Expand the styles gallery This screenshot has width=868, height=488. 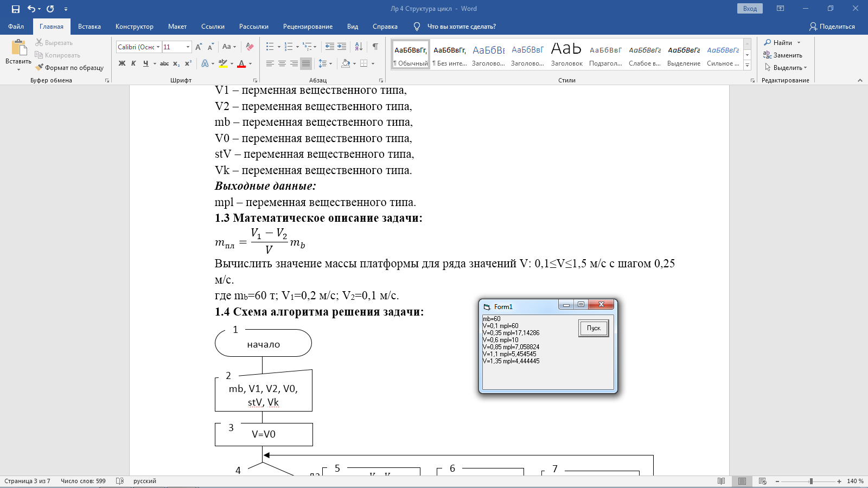(x=747, y=65)
